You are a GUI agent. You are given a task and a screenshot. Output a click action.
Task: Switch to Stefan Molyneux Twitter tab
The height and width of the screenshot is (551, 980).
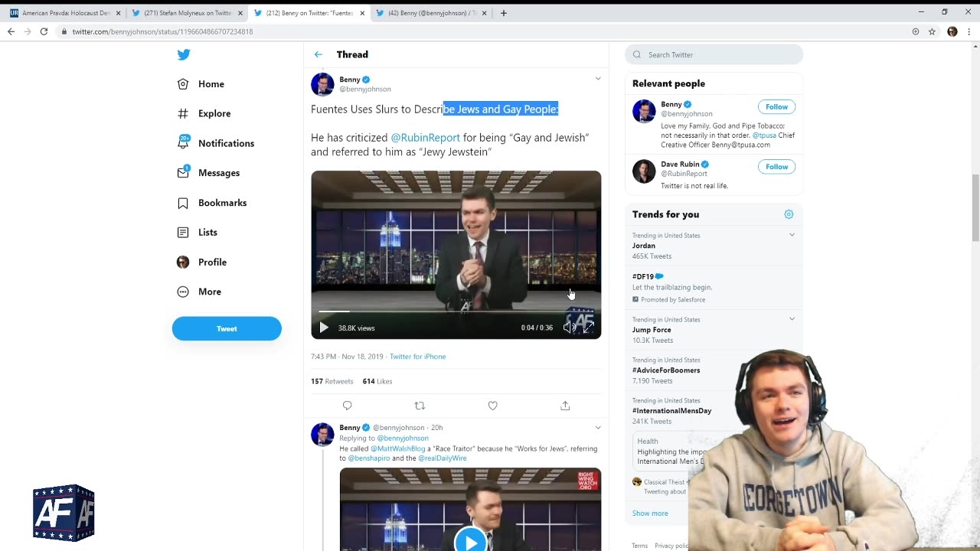point(186,13)
